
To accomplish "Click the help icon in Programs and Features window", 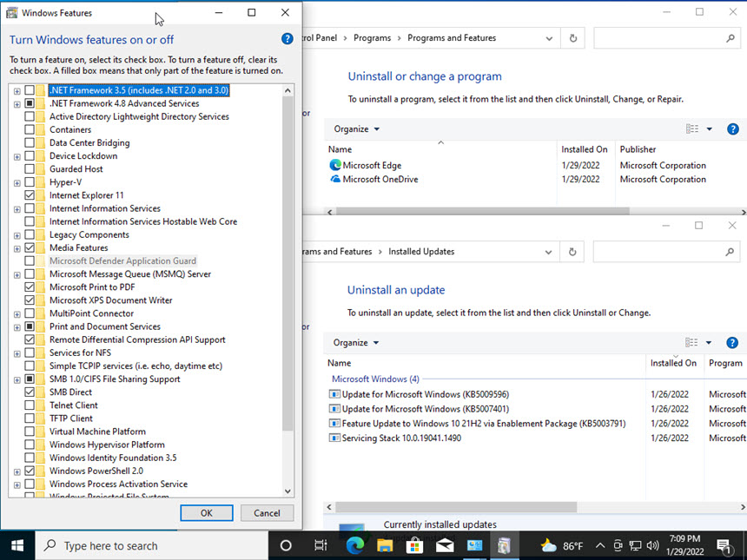I will (733, 129).
